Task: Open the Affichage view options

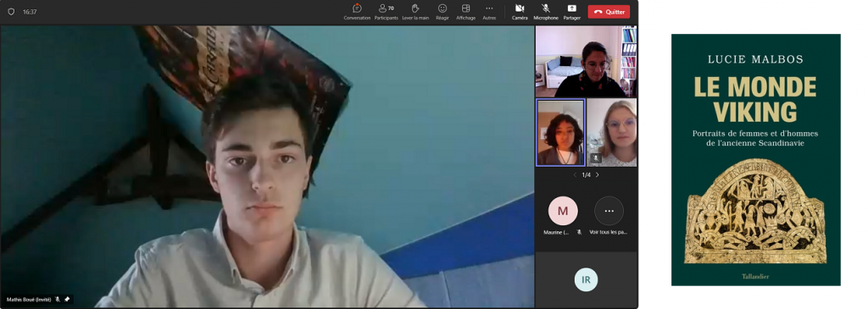Action: pyautogui.click(x=465, y=12)
